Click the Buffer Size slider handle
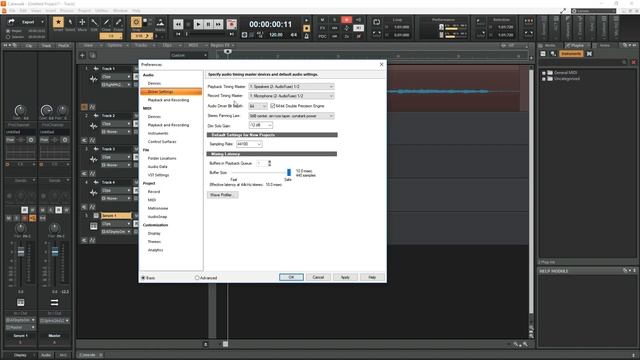The width and height of the screenshot is (640, 360). [x=289, y=173]
